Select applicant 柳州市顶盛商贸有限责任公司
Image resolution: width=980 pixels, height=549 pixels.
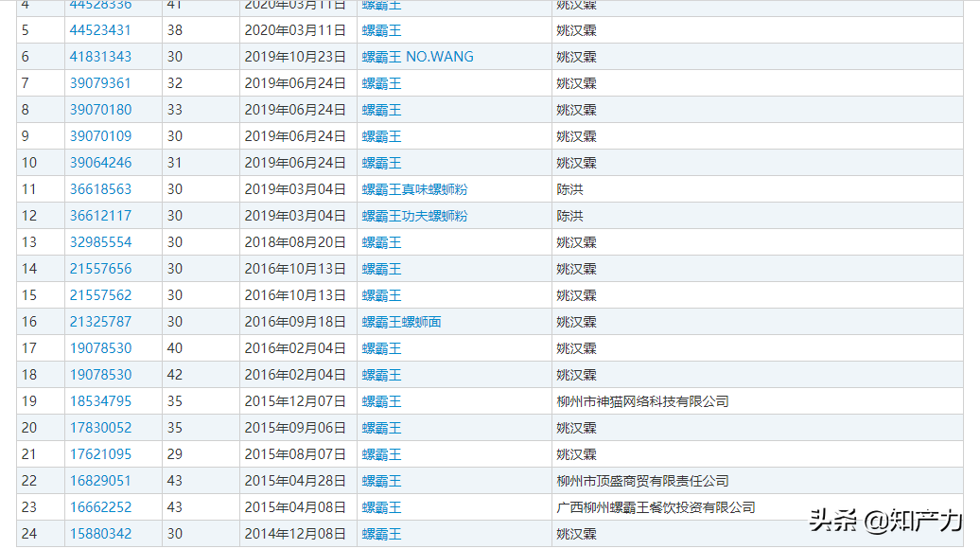coord(642,481)
